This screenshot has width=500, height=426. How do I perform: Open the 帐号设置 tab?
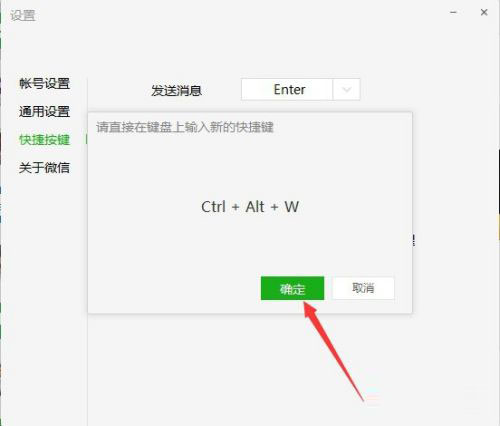tap(44, 83)
